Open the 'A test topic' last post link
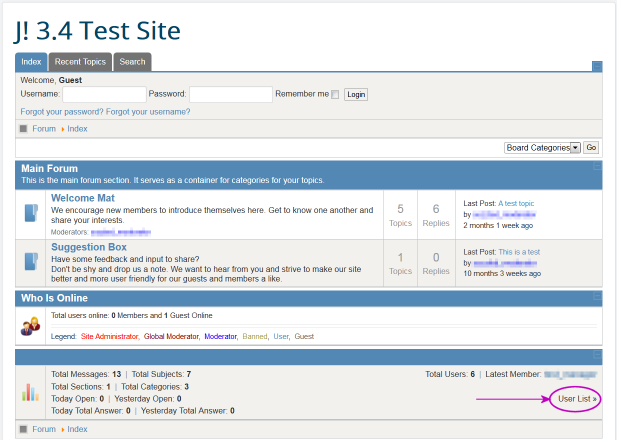 coord(516,203)
